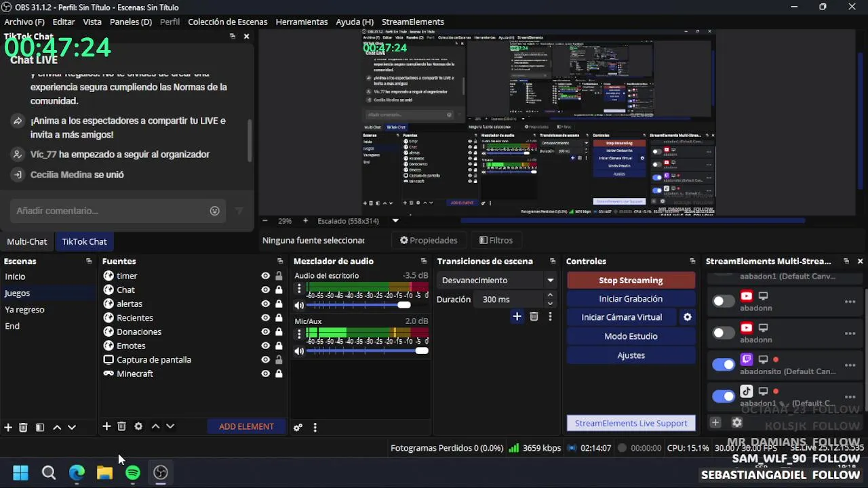The image size is (868, 488).
Task: Open Audio del escritorio options dots
Action: (299, 289)
